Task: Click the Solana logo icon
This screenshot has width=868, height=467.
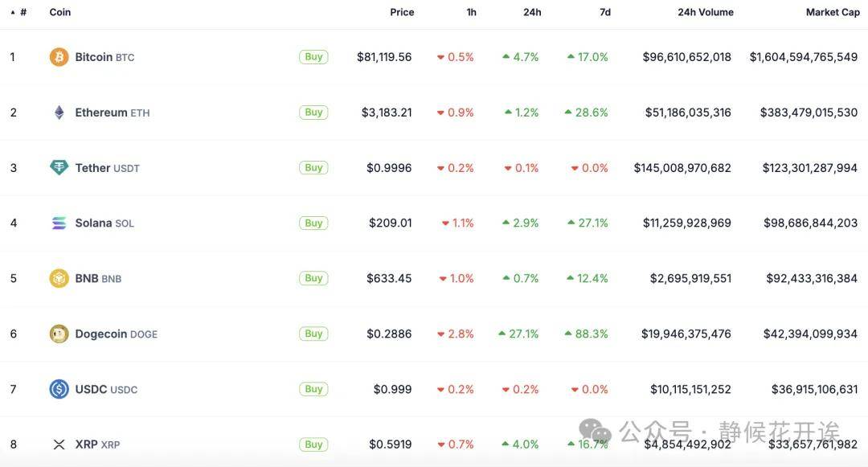Action: point(59,223)
